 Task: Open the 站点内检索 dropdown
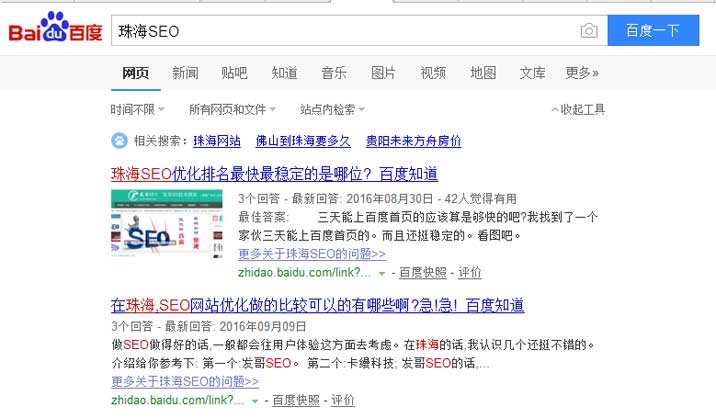[x=332, y=109]
